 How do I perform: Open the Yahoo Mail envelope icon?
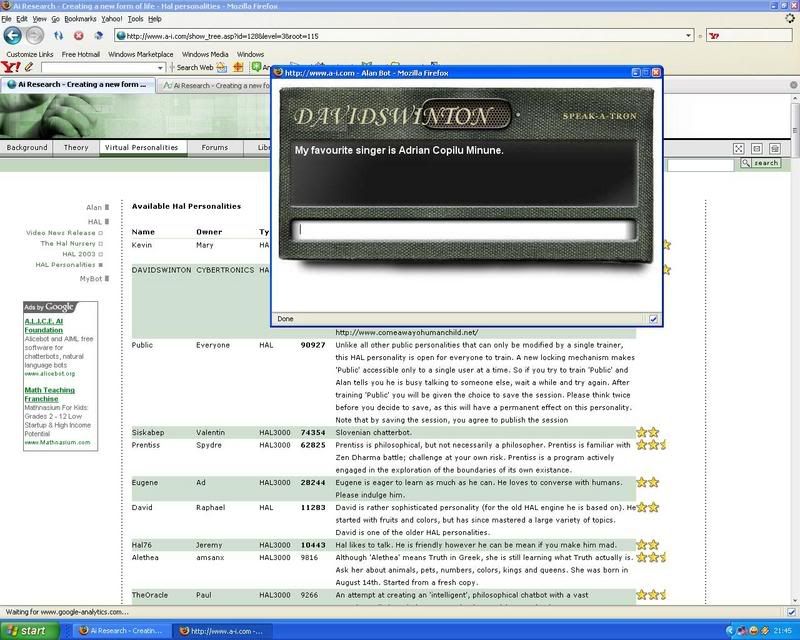tap(221, 67)
